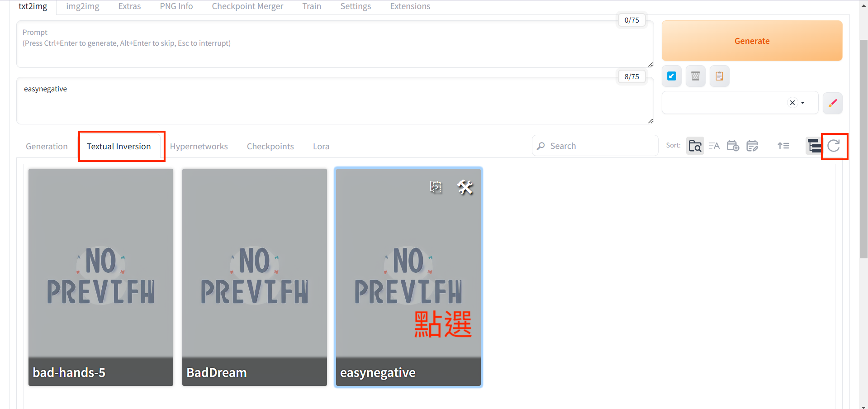Click the Generate button
The image size is (868, 409).
752,41
